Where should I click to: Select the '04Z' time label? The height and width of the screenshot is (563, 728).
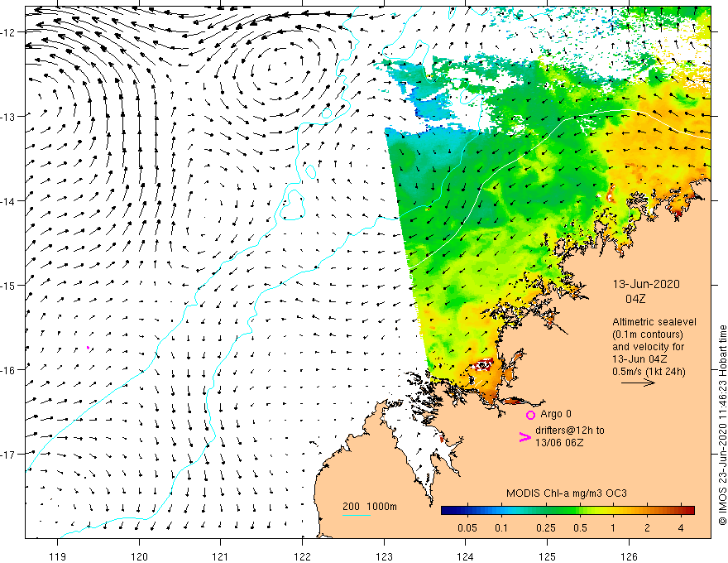[635, 299]
